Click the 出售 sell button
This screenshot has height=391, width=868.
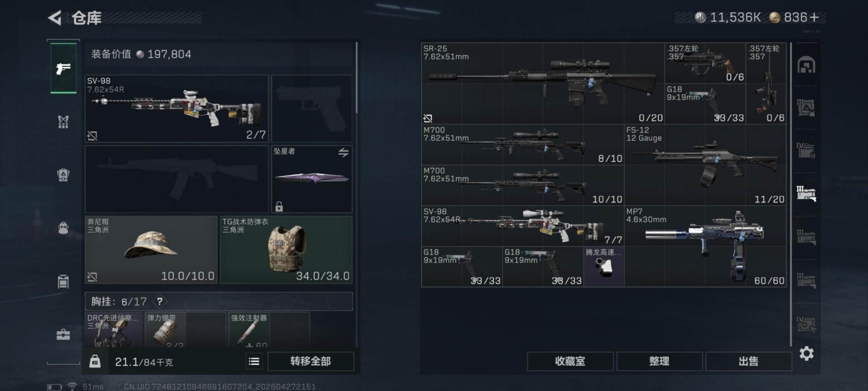click(749, 361)
